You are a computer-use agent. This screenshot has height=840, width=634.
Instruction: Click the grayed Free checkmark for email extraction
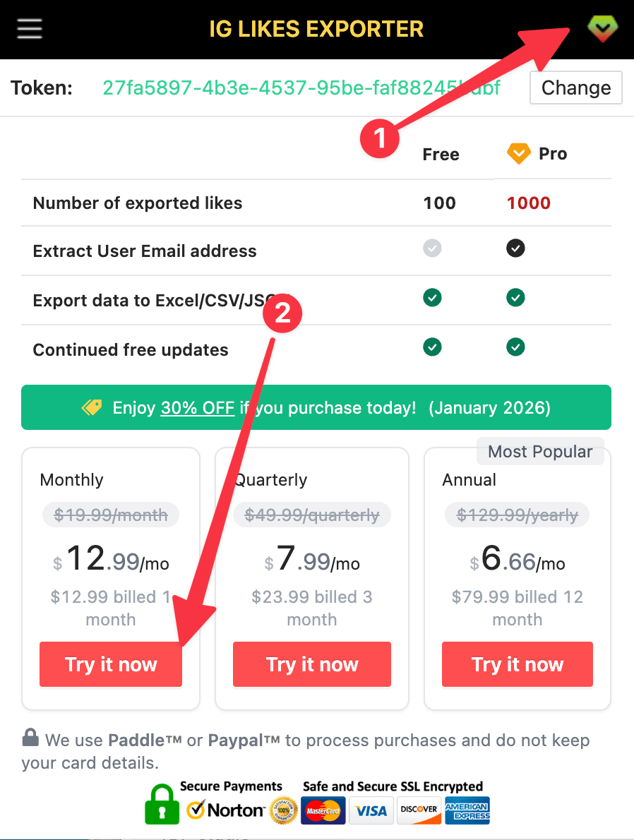coord(432,248)
